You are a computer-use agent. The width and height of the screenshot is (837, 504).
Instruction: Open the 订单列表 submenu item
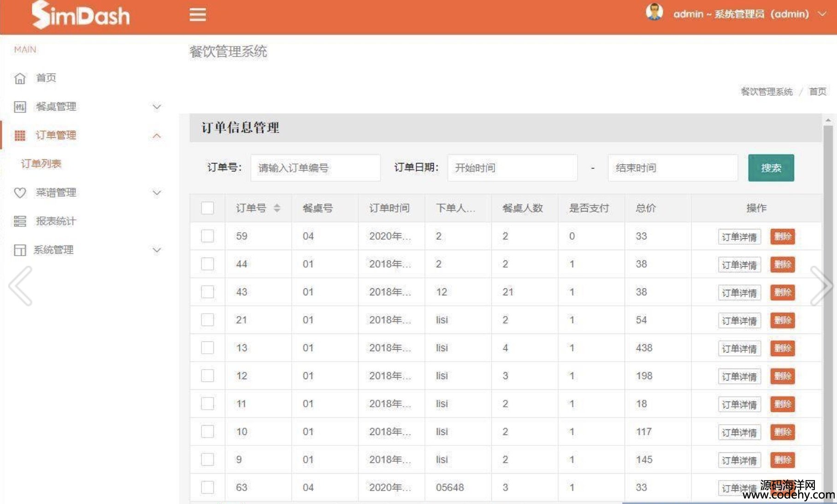pos(41,164)
